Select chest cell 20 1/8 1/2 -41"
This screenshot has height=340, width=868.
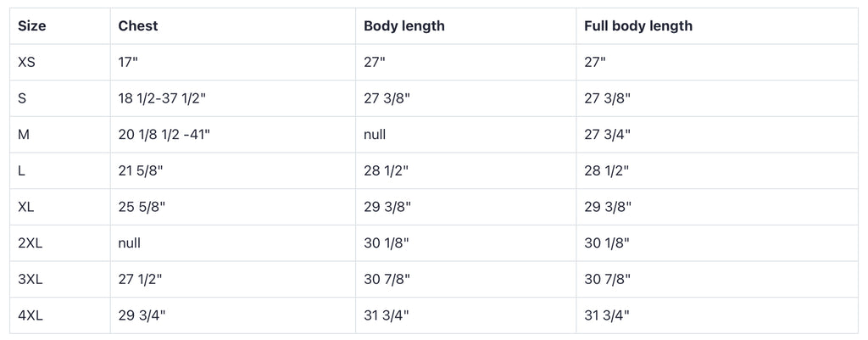click(x=164, y=135)
